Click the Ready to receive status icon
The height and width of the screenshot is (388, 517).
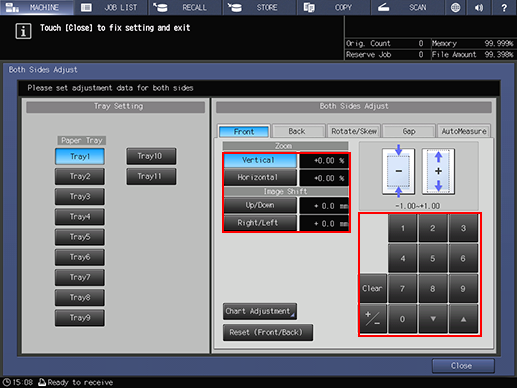click(x=42, y=382)
